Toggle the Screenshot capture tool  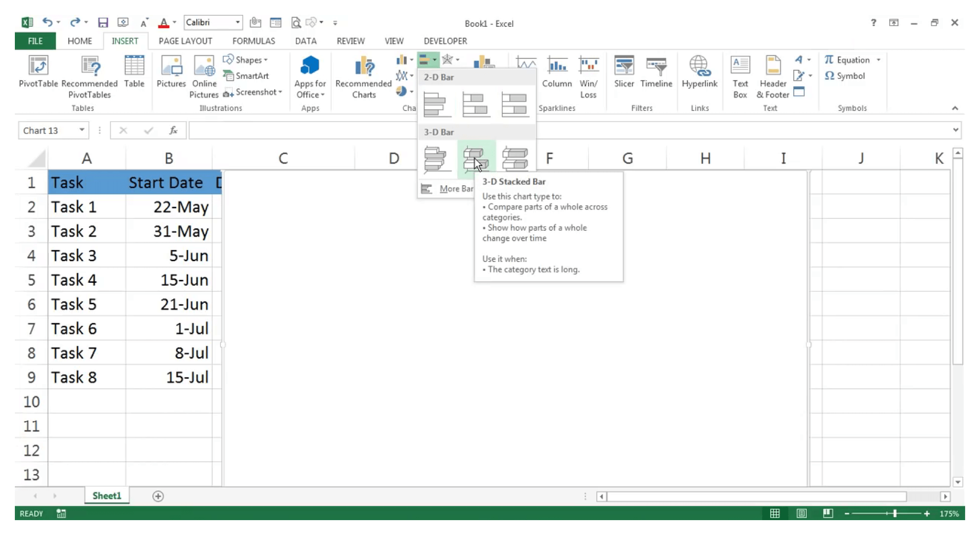(257, 92)
